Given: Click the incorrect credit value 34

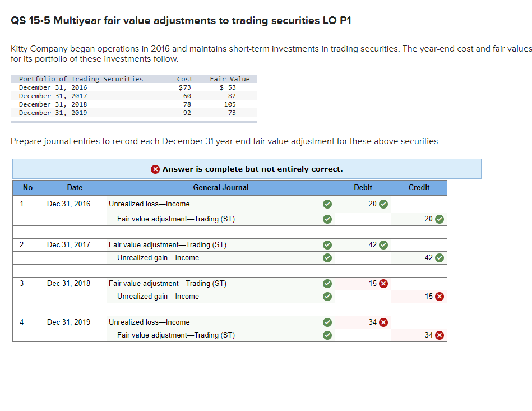Looking at the screenshot, I should pyautogui.click(x=428, y=335).
